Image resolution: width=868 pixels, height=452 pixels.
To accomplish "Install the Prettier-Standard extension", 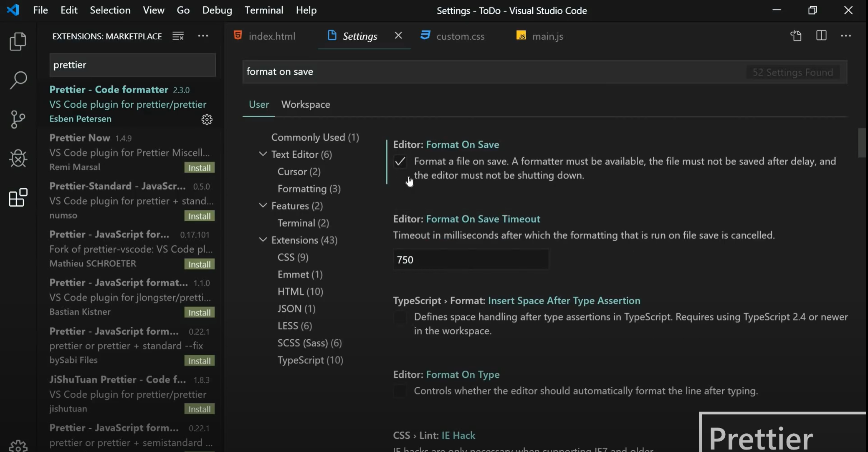I will (199, 216).
